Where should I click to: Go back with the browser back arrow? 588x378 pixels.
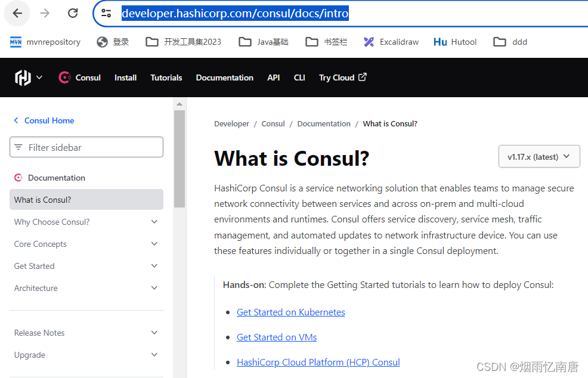[17, 14]
